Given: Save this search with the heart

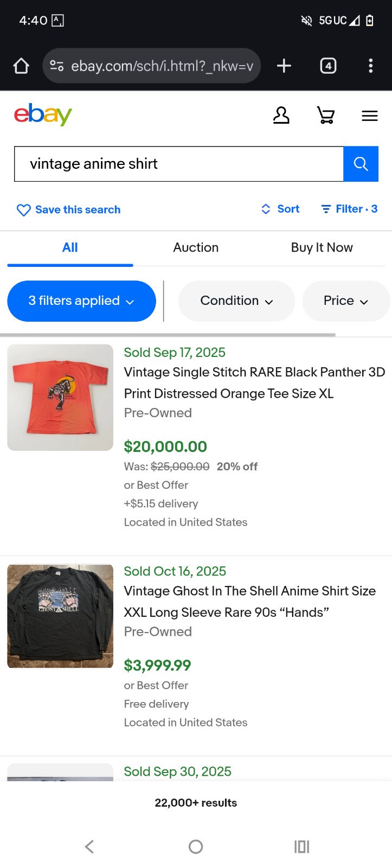Looking at the screenshot, I should tap(68, 210).
